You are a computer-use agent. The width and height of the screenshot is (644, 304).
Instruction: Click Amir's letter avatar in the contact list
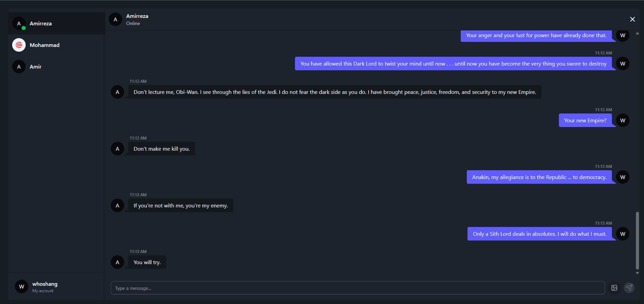[19, 67]
